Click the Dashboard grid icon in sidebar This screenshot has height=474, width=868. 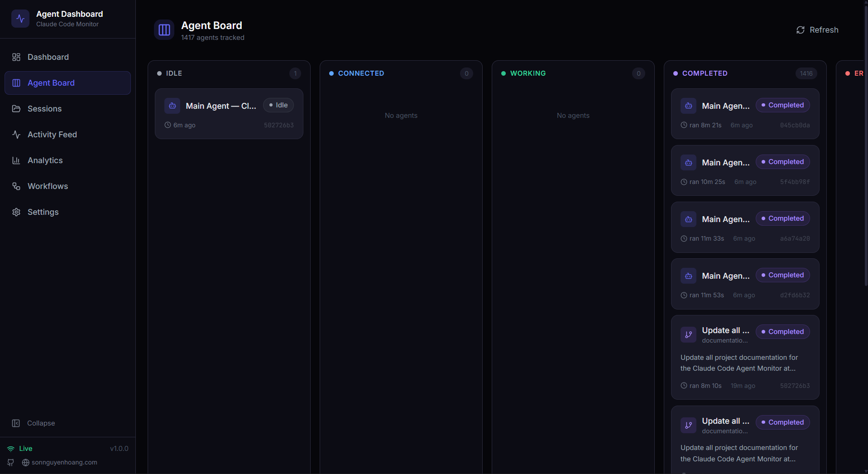coord(16,57)
